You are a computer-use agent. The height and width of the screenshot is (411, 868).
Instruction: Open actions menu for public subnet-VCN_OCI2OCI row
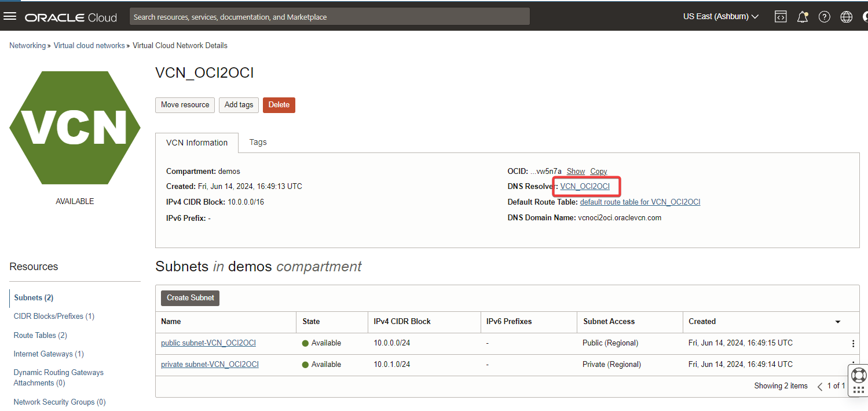coord(853,344)
